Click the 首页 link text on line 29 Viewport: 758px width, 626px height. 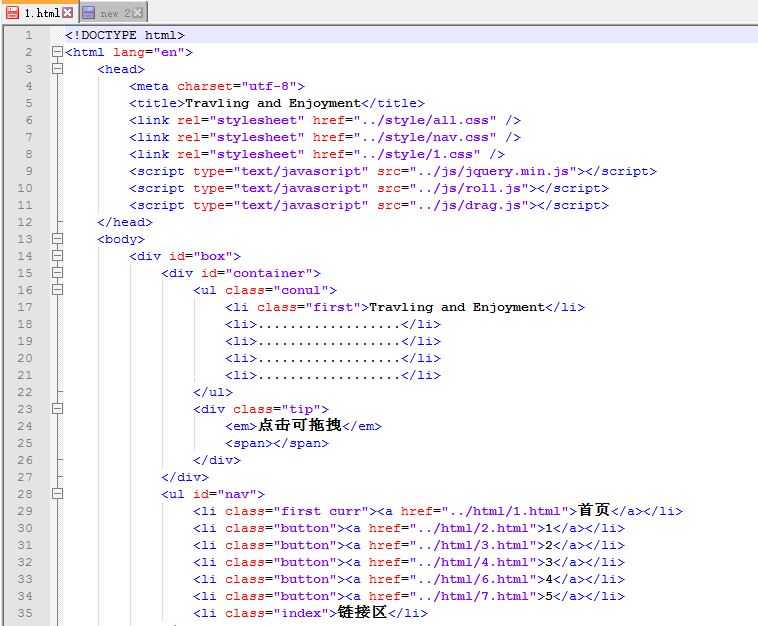pyautogui.click(x=594, y=510)
